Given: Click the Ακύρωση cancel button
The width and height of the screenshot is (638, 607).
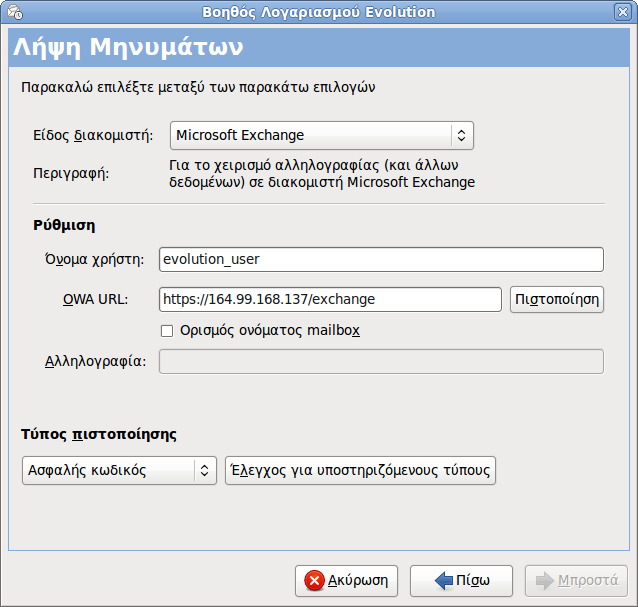Looking at the screenshot, I should coord(346,581).
